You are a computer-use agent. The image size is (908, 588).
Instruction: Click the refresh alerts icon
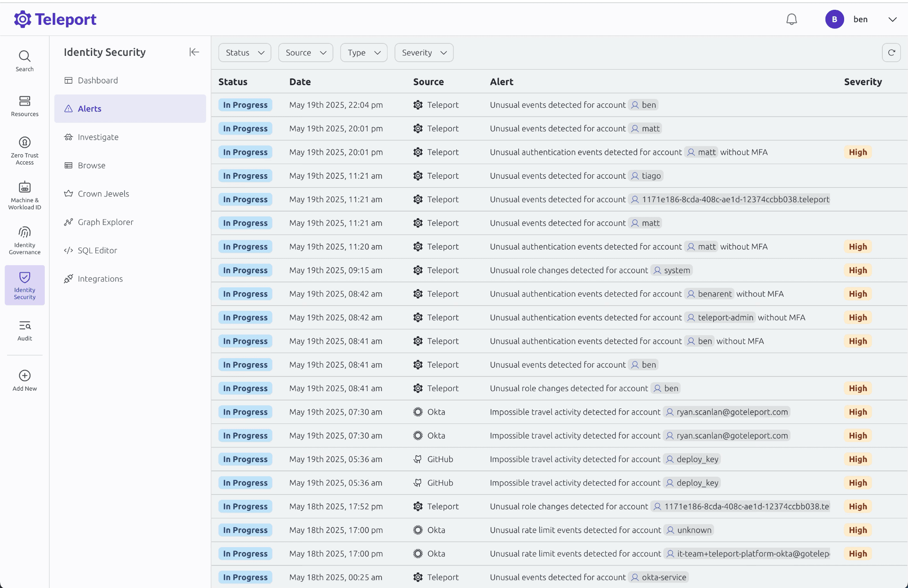pos(891,52)
